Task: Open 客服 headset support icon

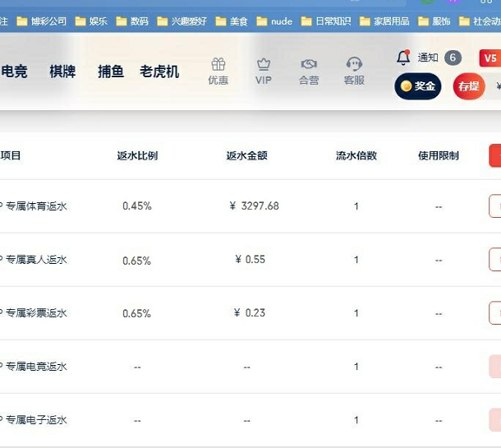Action: 354,64
